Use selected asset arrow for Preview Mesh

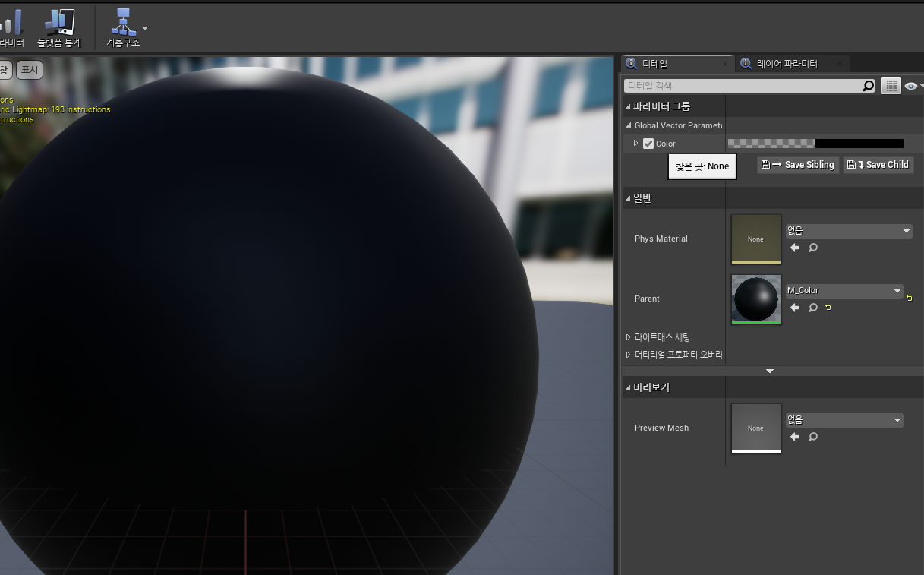coord(795,437)
